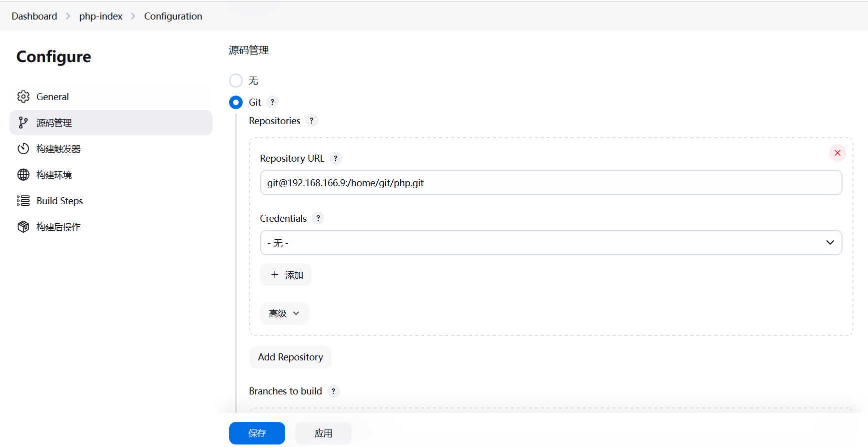
Task: Go to the 构建触发器 section
Action: [111, 149]
